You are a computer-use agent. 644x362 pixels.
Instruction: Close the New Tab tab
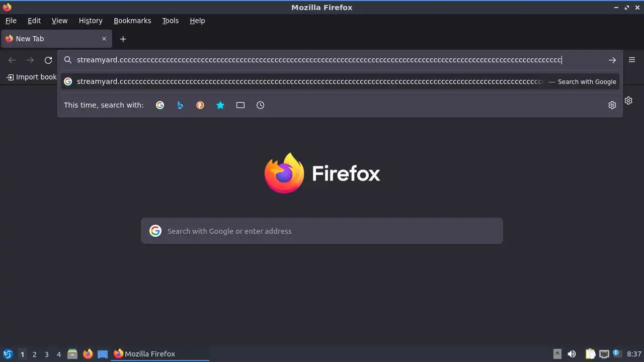click(104, 39)
